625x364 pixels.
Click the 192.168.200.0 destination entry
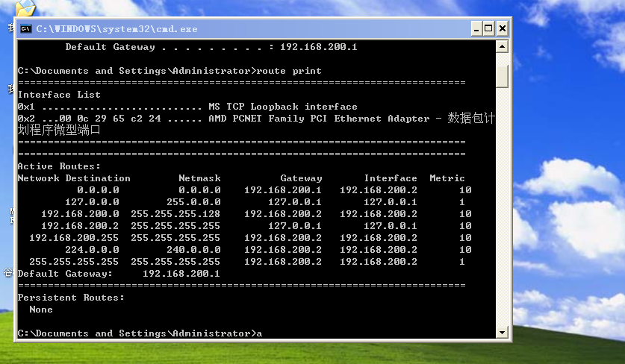point(80,214)
